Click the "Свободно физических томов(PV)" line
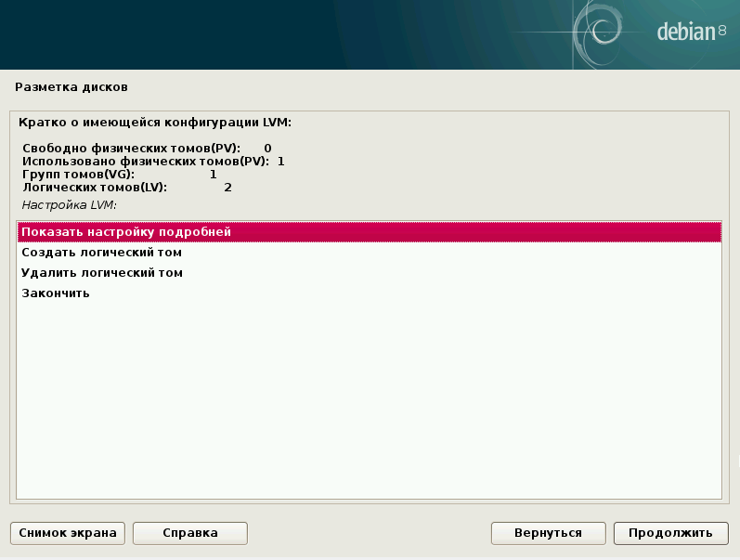The image size is (740, 560). (x=131, y=148)
